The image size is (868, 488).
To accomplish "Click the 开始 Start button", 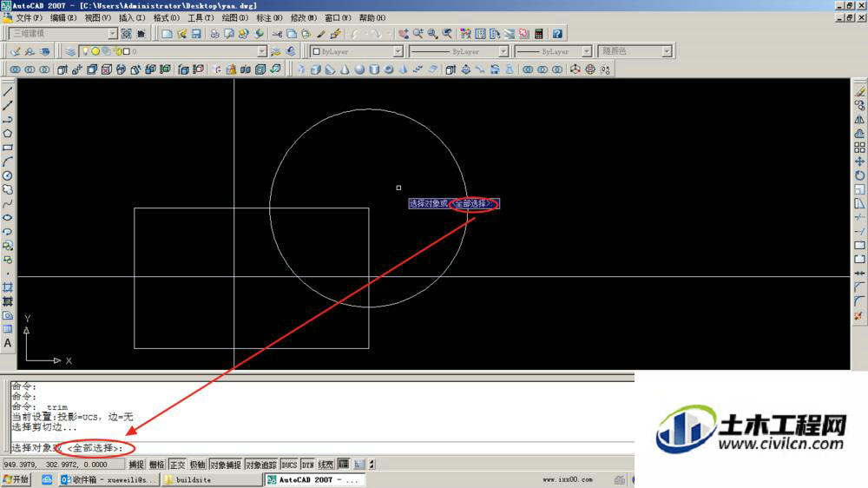I will tap(16, 479).
